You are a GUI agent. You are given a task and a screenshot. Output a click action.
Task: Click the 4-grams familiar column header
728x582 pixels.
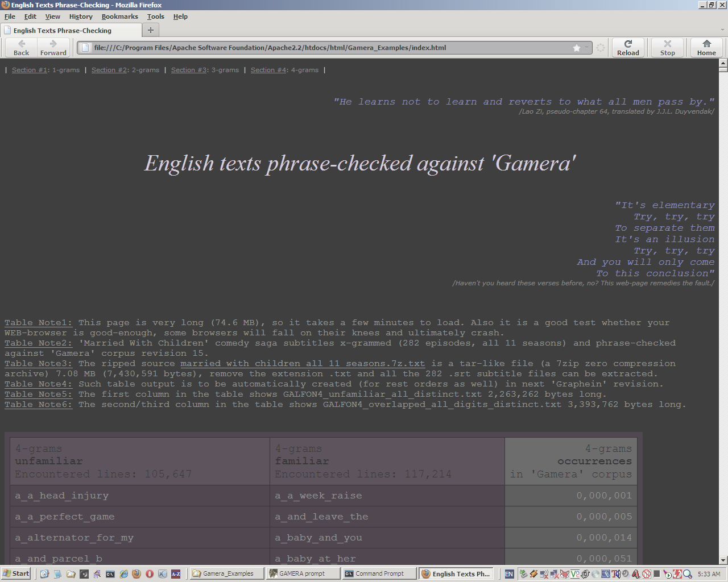pos(387,461)
